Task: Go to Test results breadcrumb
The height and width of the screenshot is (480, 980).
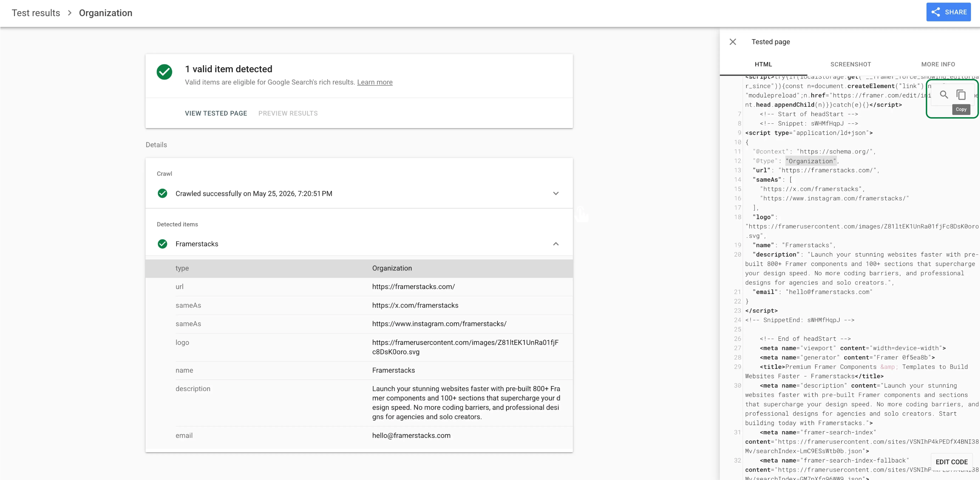Action: [x=36, y=13]
